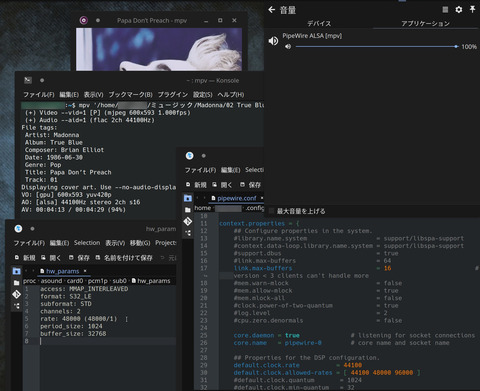Click the volume slider handle at 100%
The image size is (480, 391).
coord(456,47)
